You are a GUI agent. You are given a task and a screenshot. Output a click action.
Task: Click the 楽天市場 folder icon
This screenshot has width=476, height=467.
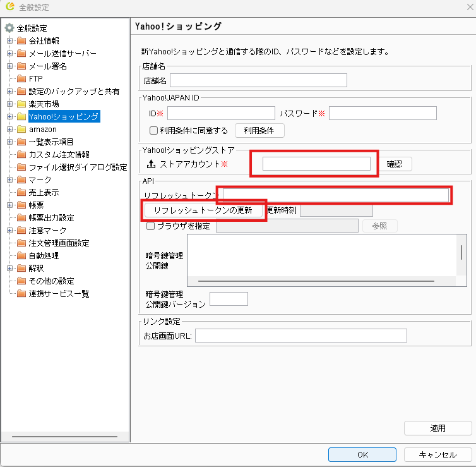coord(21,104)
